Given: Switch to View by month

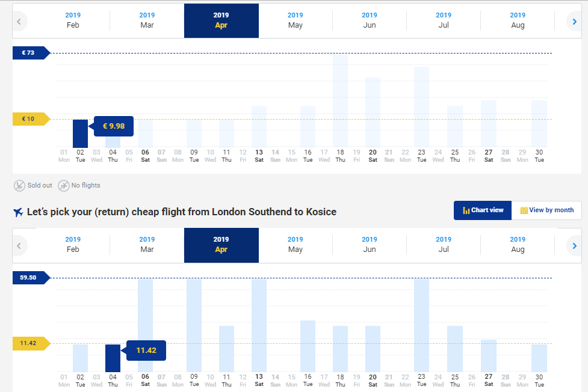Looking at the screenshot, I should [x=546, y=210].
